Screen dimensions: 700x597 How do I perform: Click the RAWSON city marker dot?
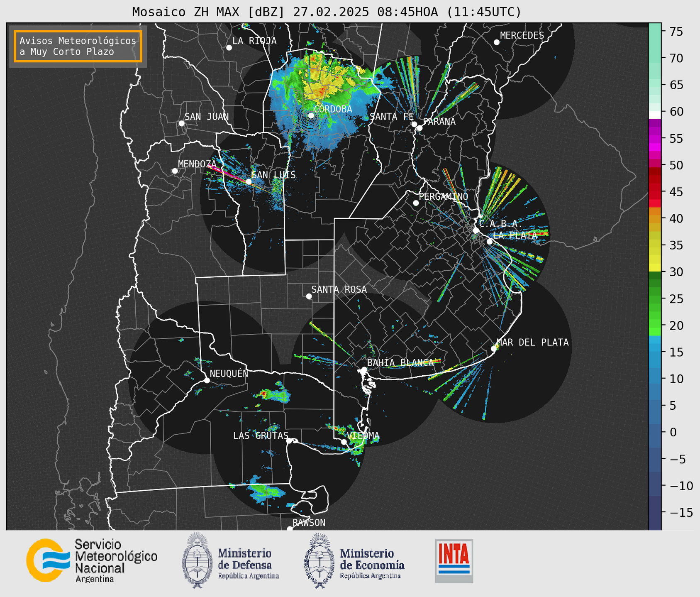tap(290, 528)
